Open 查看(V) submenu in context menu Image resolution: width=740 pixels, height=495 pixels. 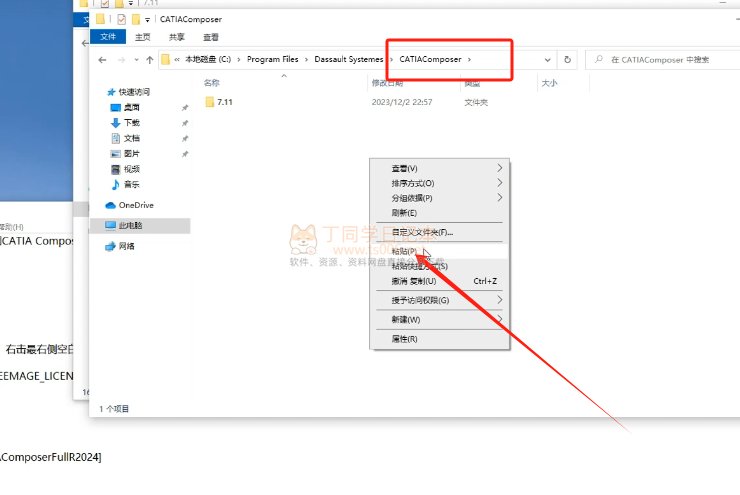439,168
